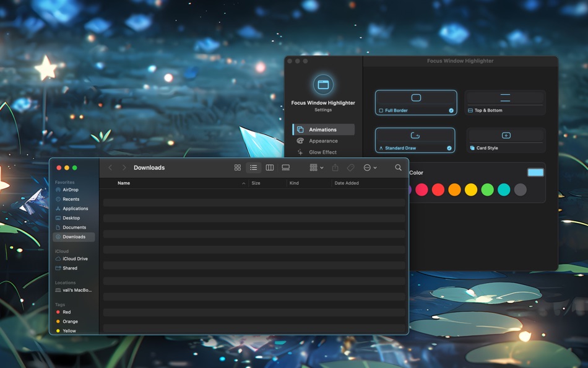Open Documents in Finder sidebar

coord(74,227)
